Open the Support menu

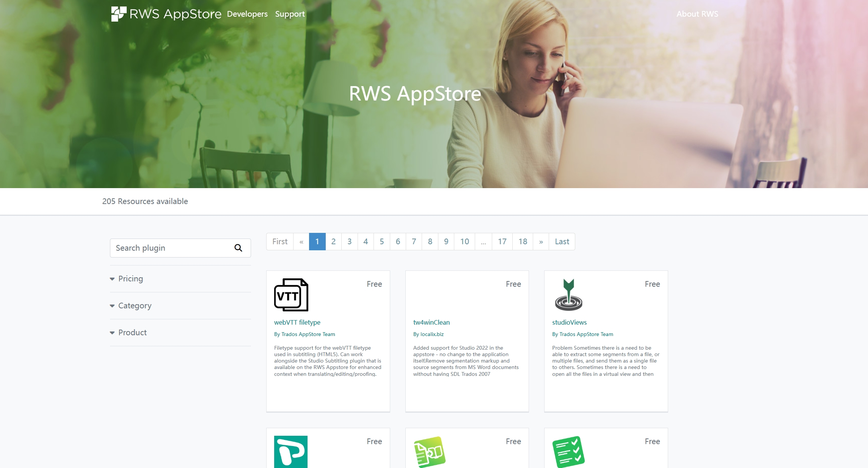click(290, 14)
